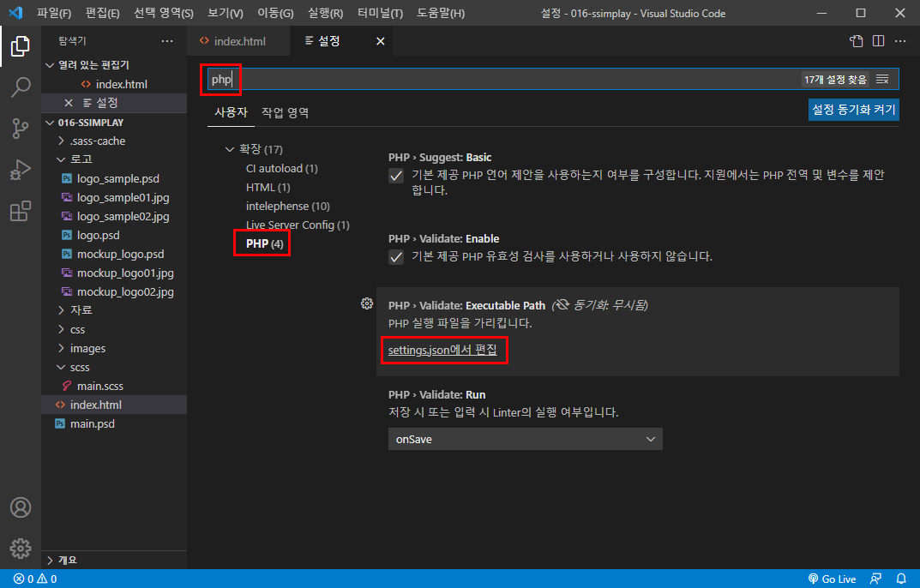Viewport: 920px width, 588px height.
Task: Open editor more actions ellipsis
Action: point(900,41)
